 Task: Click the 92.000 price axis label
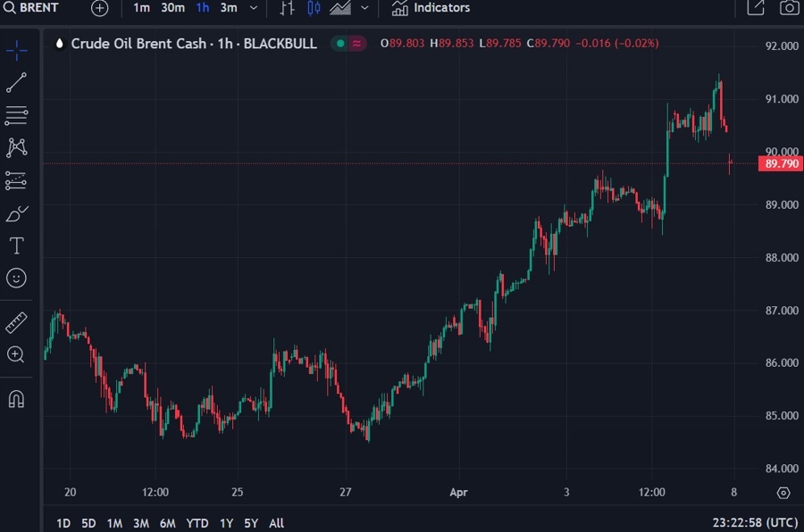click(782, 46)
